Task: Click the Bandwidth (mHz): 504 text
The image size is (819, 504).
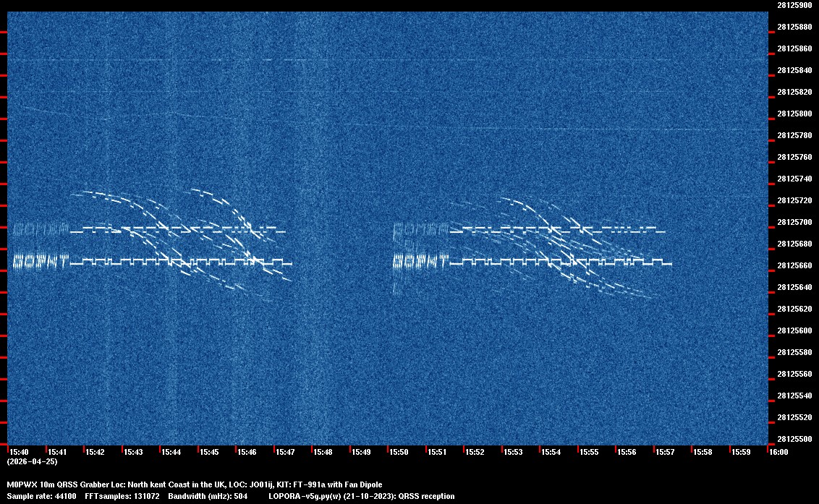Action: tap(208, 497)
